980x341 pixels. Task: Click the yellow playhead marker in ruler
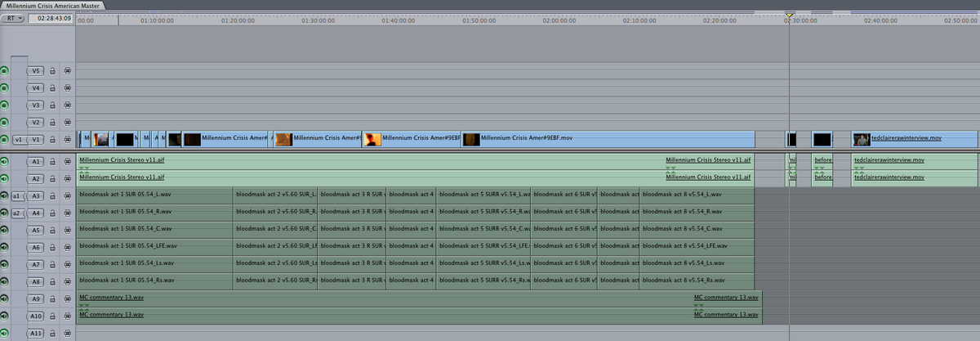coord(789,15)
